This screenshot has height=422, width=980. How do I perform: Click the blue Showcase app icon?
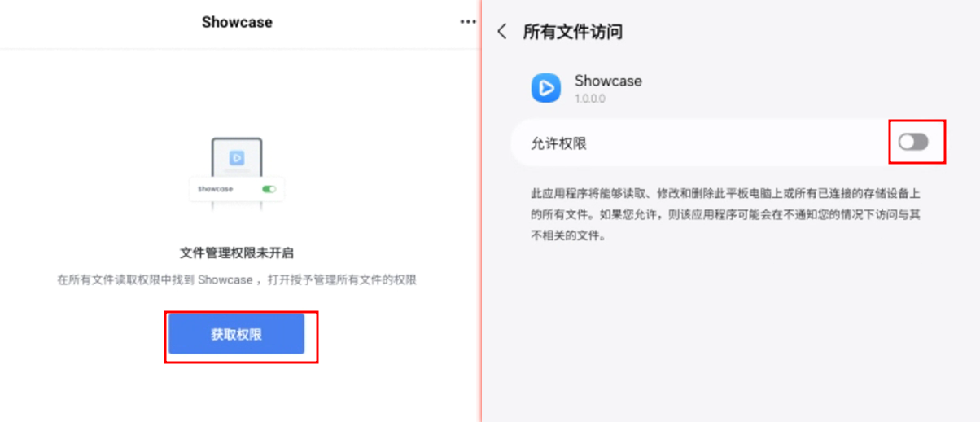546,87
